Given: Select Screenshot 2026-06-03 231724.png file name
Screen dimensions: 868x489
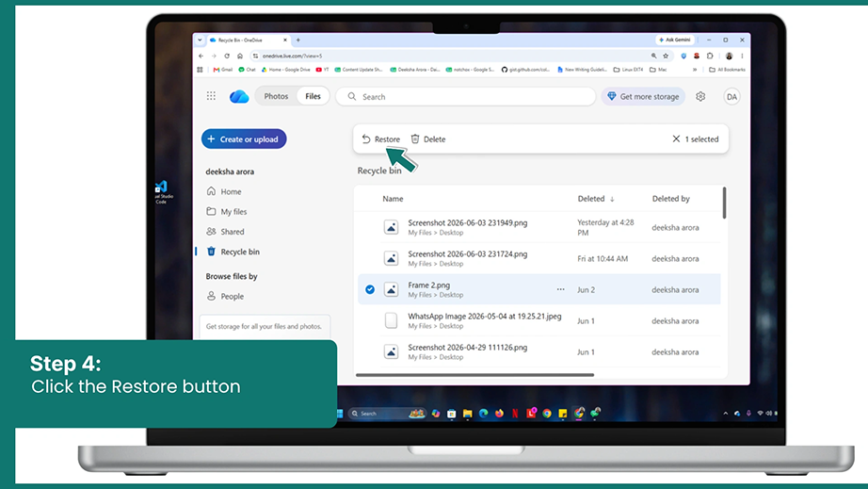Looking at the screenshot, I should [467, 253].
